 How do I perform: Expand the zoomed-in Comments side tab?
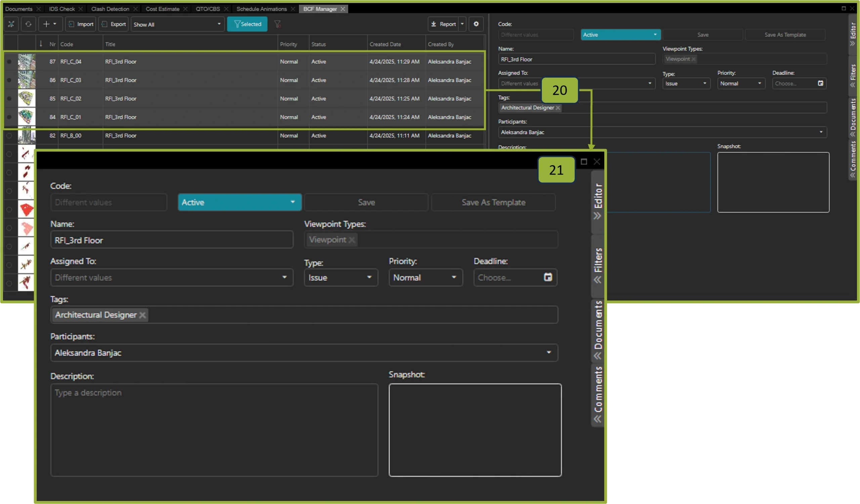(598, 395)
